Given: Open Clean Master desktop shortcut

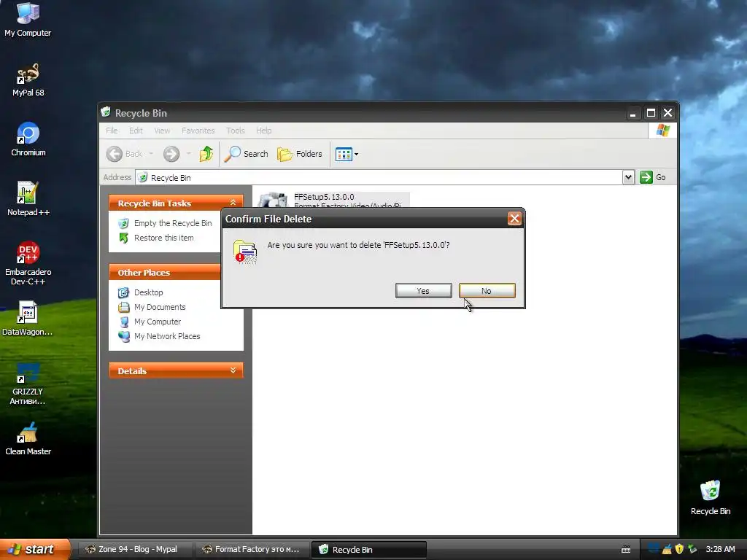Looking at the screenshot, I should [28, 438].
